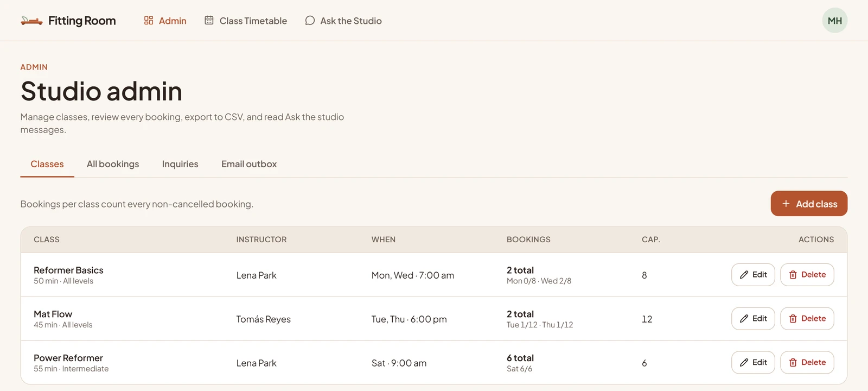
Task: Click the Fitting Room brand name
Action: point(82,21)
